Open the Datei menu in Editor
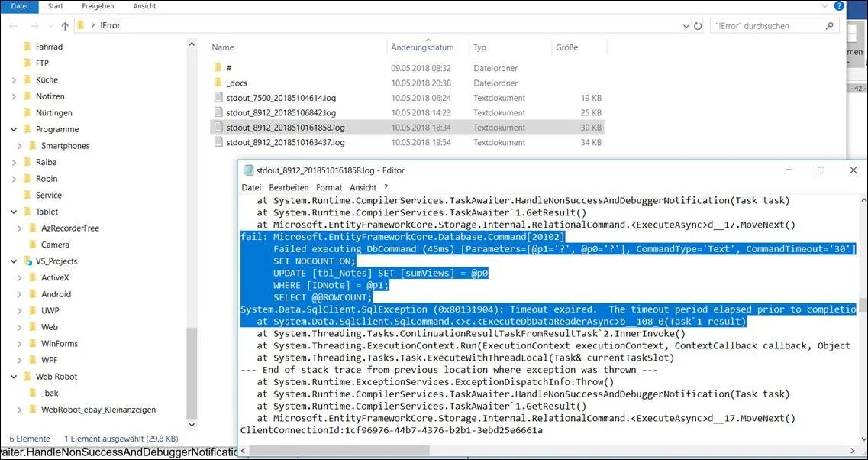 coord(251,187)
